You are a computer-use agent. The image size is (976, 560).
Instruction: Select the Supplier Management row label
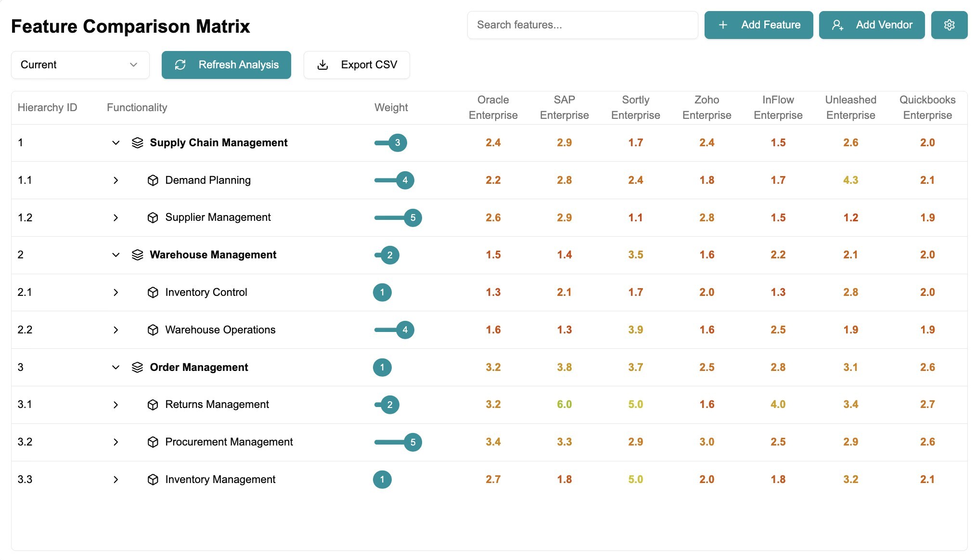pyautogui.click(x=218, y=217)
